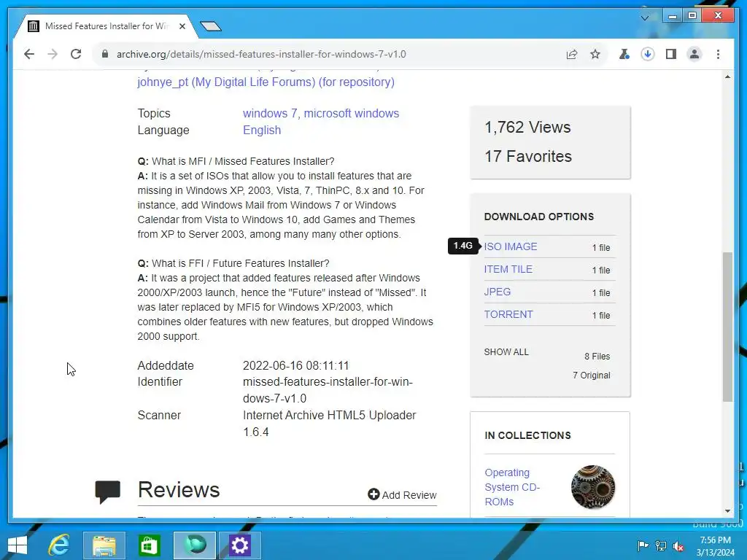This screenshot has height=560, width=747.
Task: Filter by English language link
Action: coord(262,130)
